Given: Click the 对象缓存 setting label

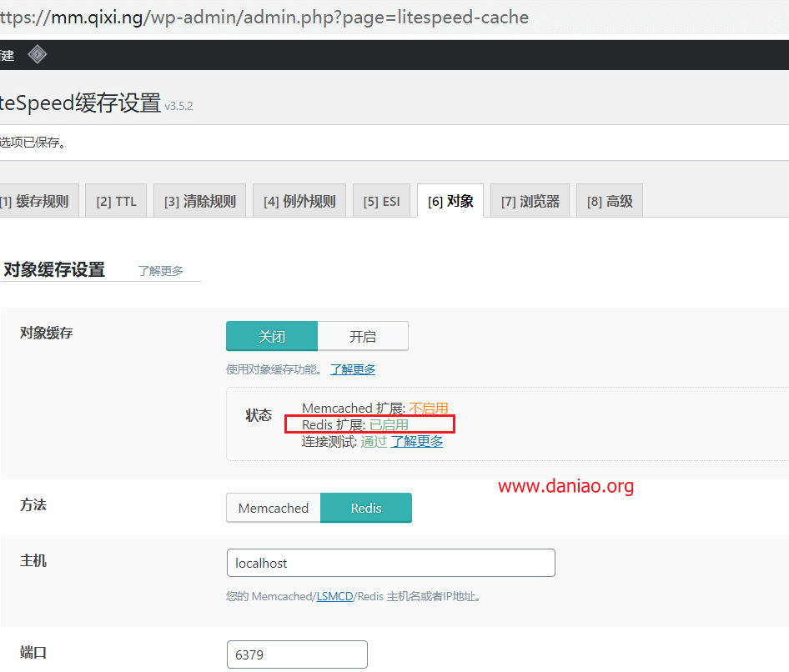Looking at the screenshot, I should (47, 333).
